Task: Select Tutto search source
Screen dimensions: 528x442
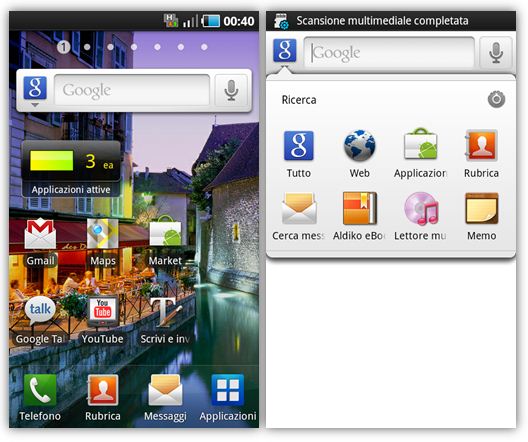Action: tap(299, 154)
